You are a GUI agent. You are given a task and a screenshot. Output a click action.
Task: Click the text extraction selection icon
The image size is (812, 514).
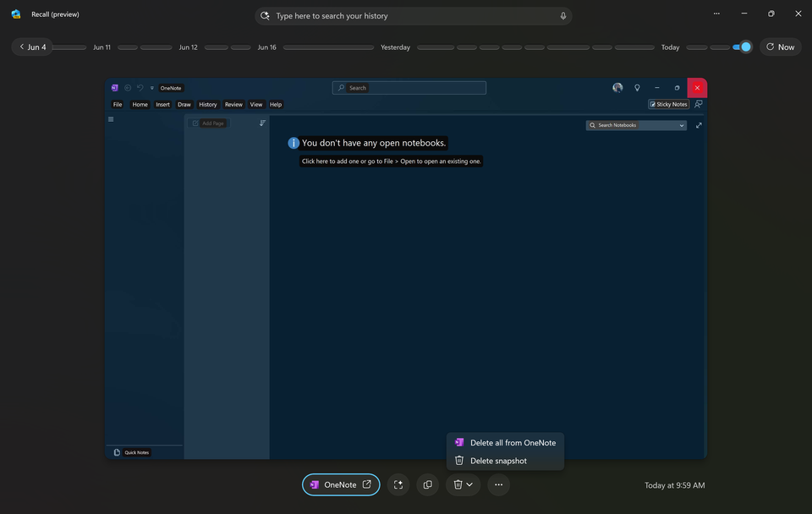398,484
